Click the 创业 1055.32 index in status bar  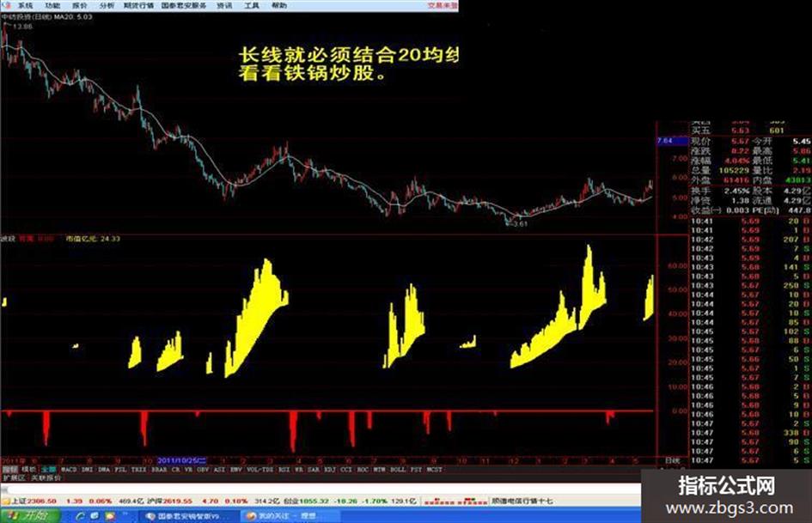[x=306, y=502]
